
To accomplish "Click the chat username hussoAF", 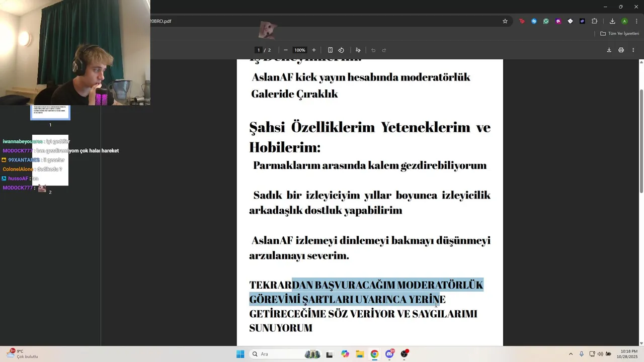I will tap(18, 178).
